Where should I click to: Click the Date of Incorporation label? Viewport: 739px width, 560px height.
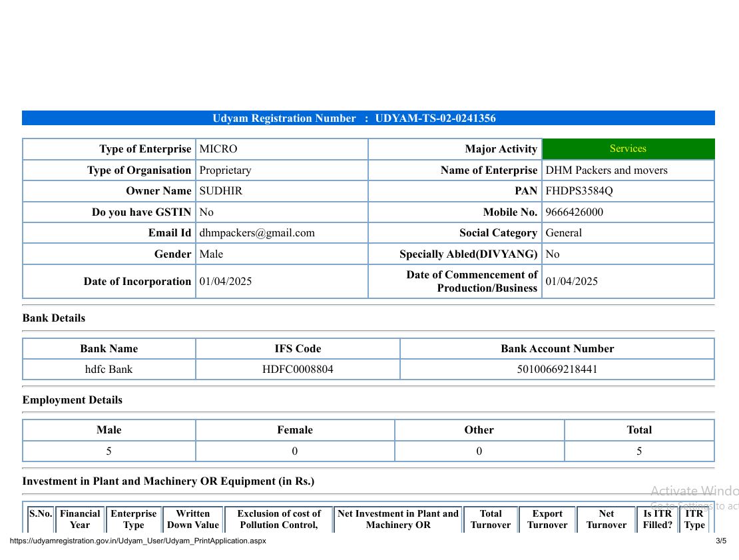pos(138,282)
